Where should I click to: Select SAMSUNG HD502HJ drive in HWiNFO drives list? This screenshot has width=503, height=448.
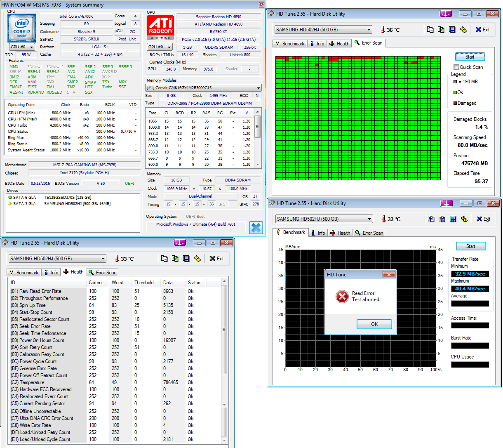coord(77,204)
